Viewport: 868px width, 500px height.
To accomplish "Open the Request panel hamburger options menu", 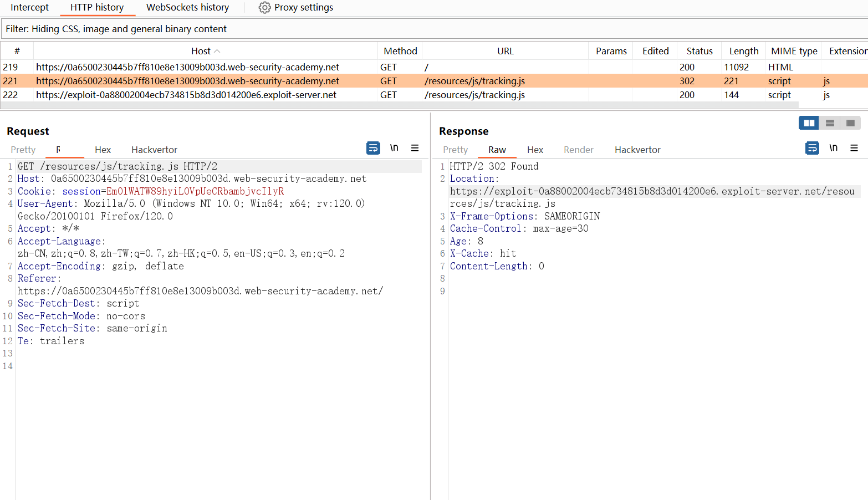I will tap(415, 148).
